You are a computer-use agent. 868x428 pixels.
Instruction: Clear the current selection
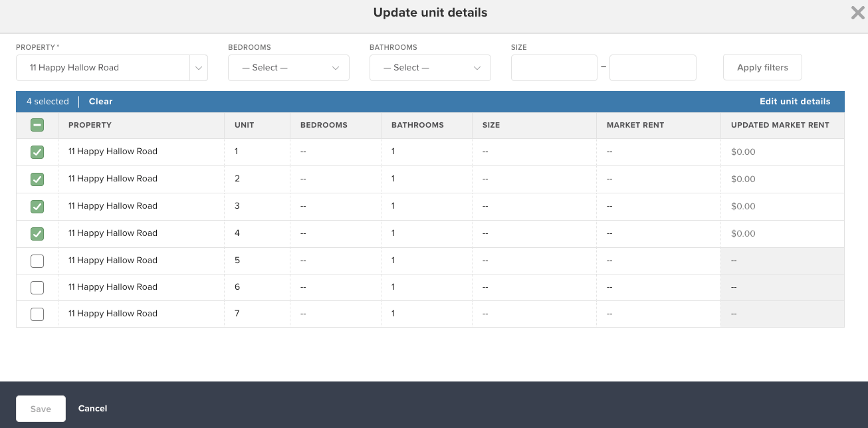pyautogui.click(x=100, y=101)
